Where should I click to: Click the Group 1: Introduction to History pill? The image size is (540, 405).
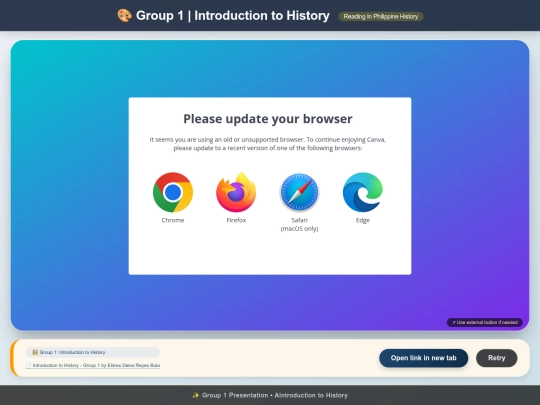click(93, 352)
